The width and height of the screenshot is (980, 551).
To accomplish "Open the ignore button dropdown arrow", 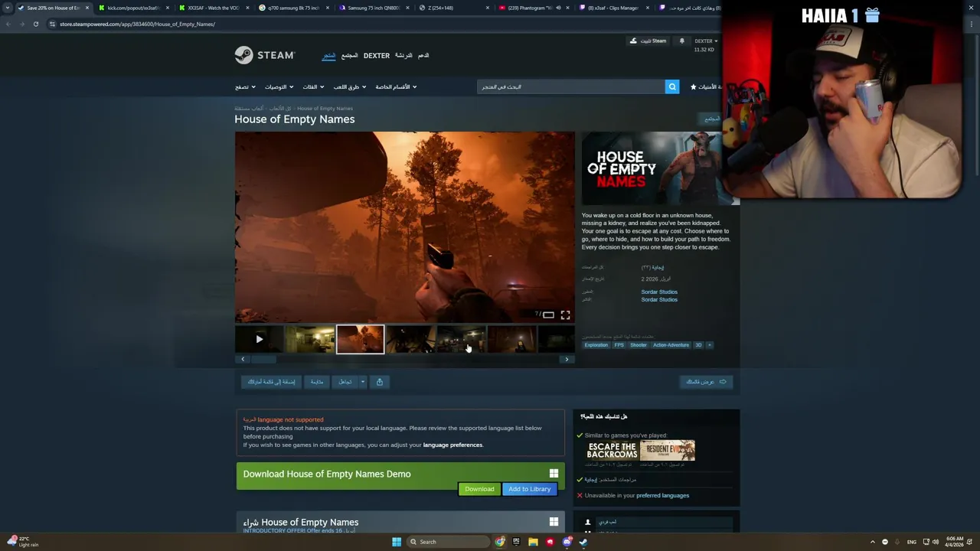I will pyautogui.click(x=363, y=381).
